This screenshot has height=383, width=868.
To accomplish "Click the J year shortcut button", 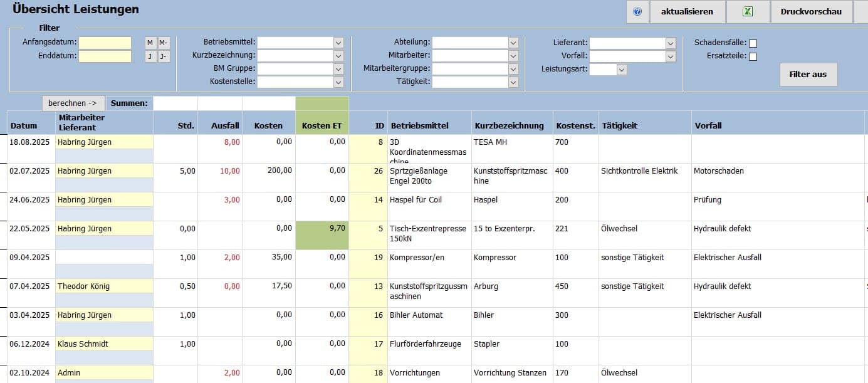I will pos(150,56).
